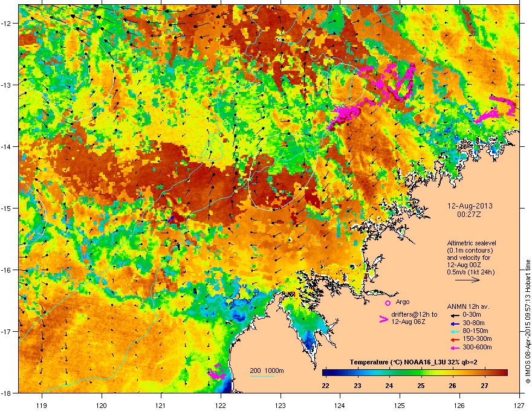This screenshot has width=532, height=411.
Task: Click the magenta drifter track near 122E 17.6S
Action: tap(216, 372)
